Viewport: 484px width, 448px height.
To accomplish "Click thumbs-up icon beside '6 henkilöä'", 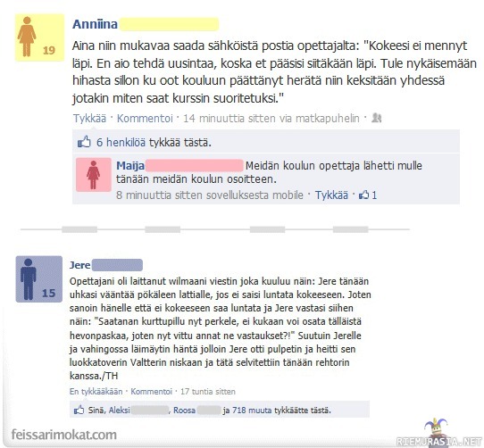I will pos(84,142).
